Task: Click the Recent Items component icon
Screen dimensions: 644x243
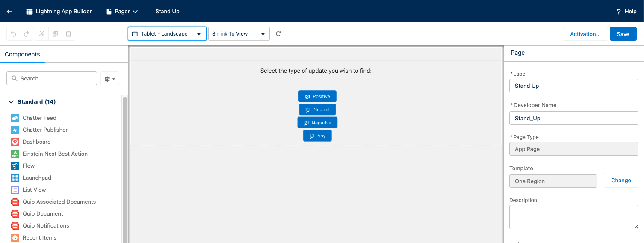Action: (x=15, y=237)
